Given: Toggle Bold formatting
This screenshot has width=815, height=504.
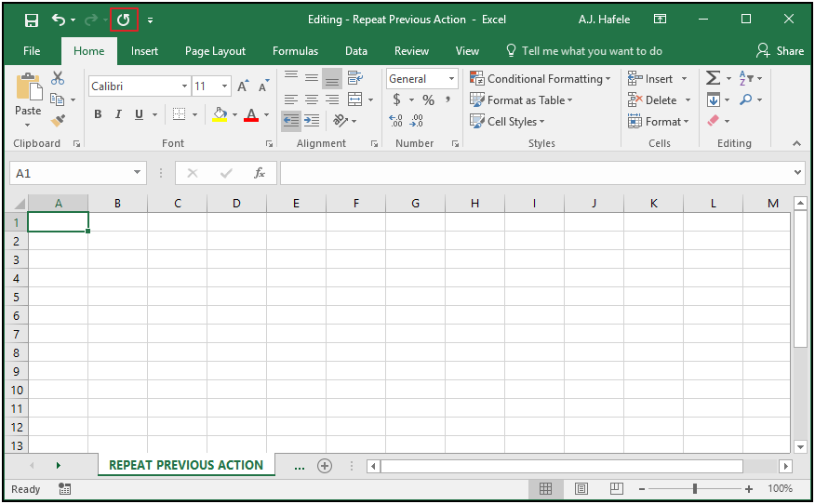Looking at the screenshot, I should (98, 114).
